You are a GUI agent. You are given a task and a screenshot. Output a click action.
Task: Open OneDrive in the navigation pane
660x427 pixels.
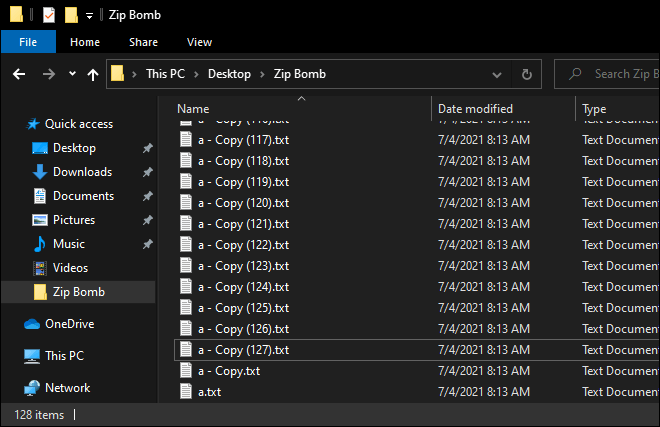point(70,324)
